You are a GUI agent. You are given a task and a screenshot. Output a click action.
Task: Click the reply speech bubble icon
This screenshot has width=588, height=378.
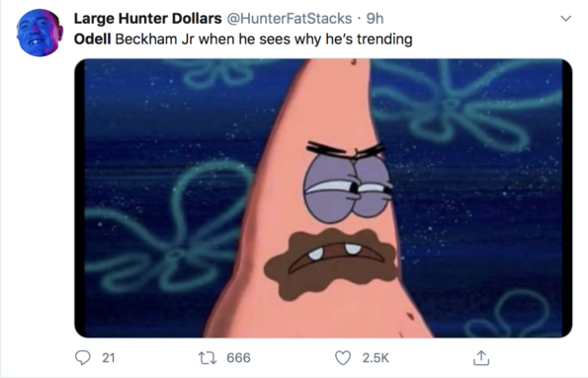pyautogui.click(x=82, y=358)
